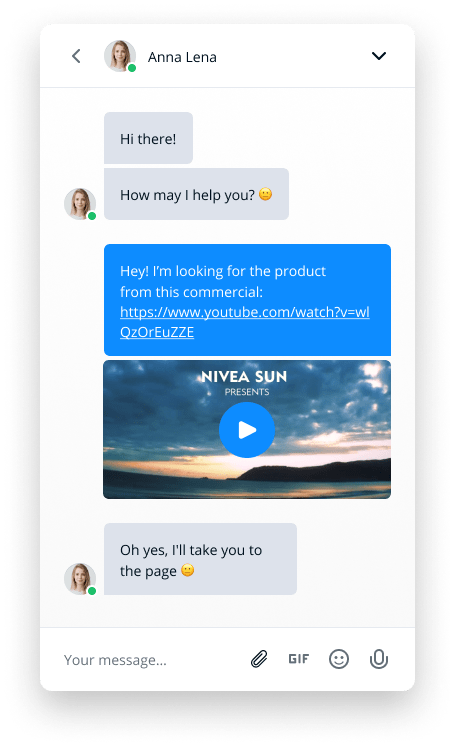Select the "How may I help you?" message
The image size is (455, 747).
pos(196,194)
